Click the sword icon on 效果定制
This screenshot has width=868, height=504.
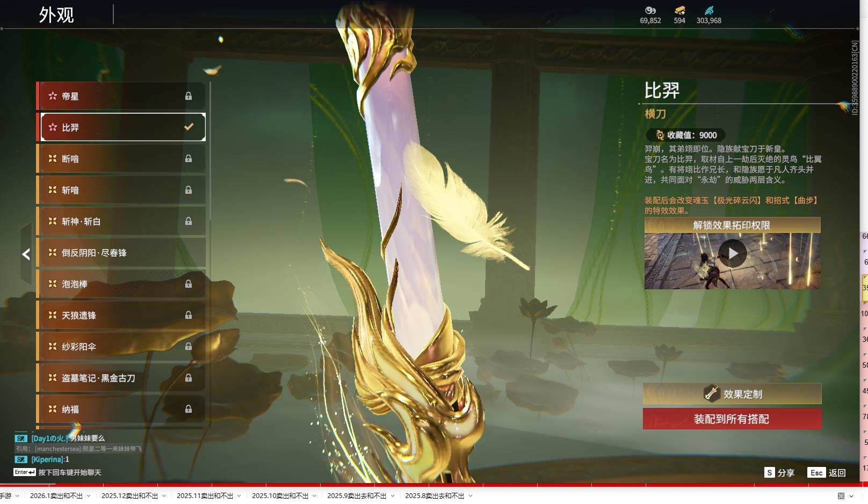[x=712, y=393]
